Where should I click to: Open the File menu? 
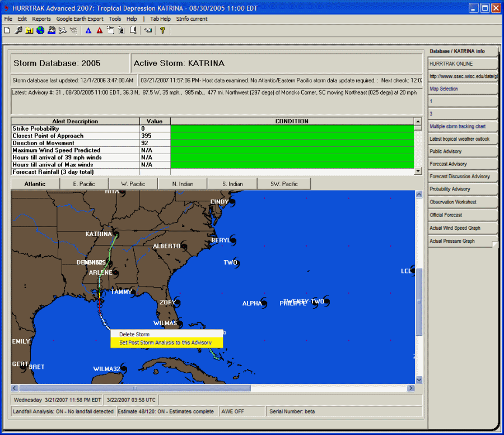point(8,19)
